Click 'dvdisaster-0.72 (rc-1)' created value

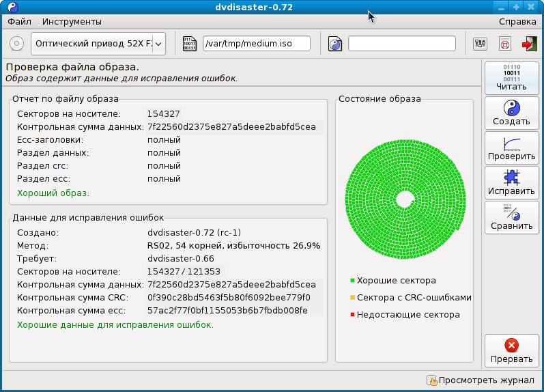194,233
